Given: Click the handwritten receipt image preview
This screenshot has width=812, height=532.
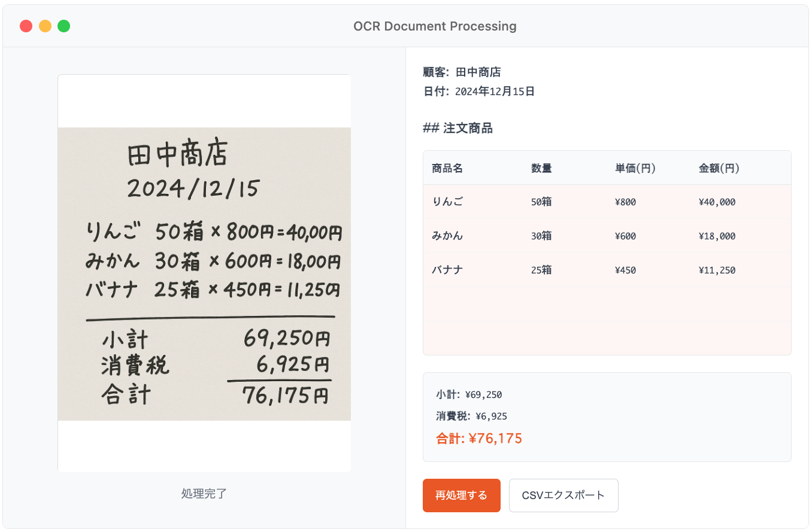Looking at the screenshot, I should (x=204, y=272).
